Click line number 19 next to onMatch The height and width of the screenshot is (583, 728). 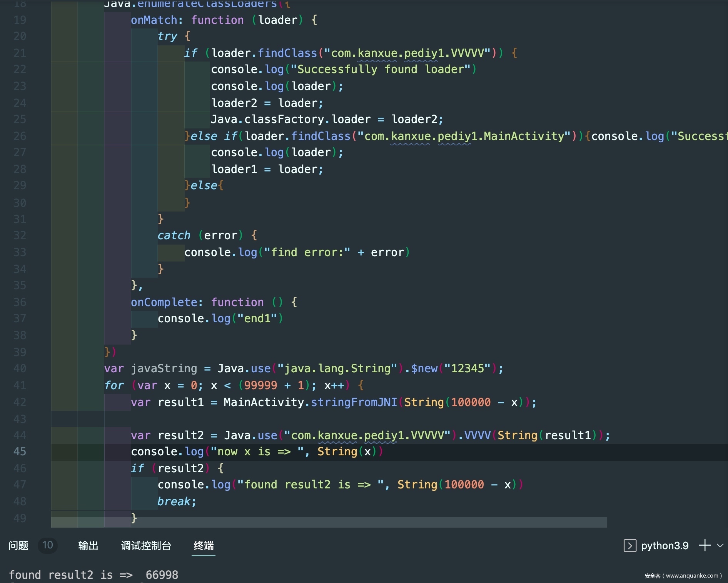[x=20, y=20]
